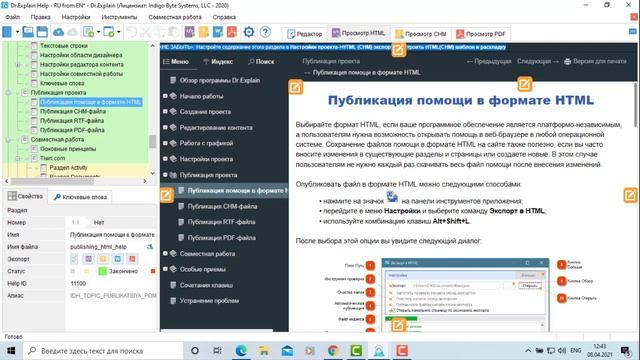Open File Explorer from taskbar

tap(264, 351)
